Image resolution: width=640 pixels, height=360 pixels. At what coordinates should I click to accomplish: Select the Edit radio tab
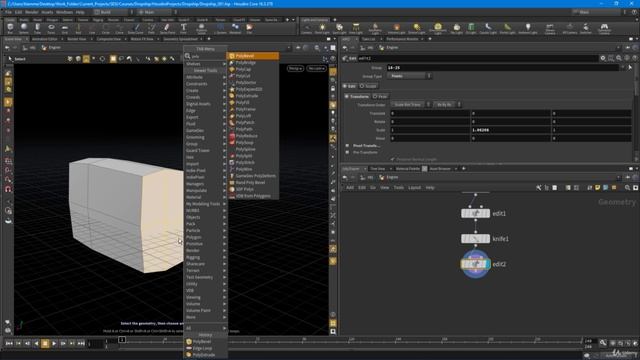[x=349, y=86]
